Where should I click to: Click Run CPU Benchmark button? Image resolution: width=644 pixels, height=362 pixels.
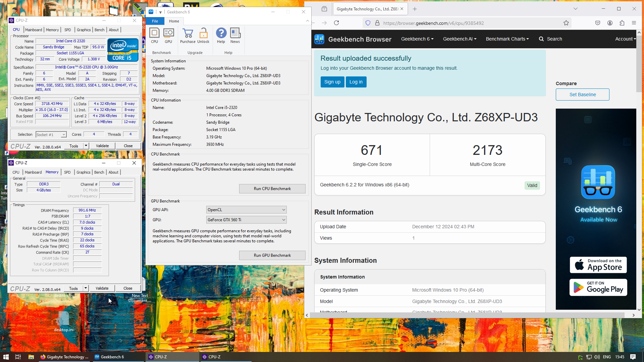pyautogui.click(x=272, y=189)
